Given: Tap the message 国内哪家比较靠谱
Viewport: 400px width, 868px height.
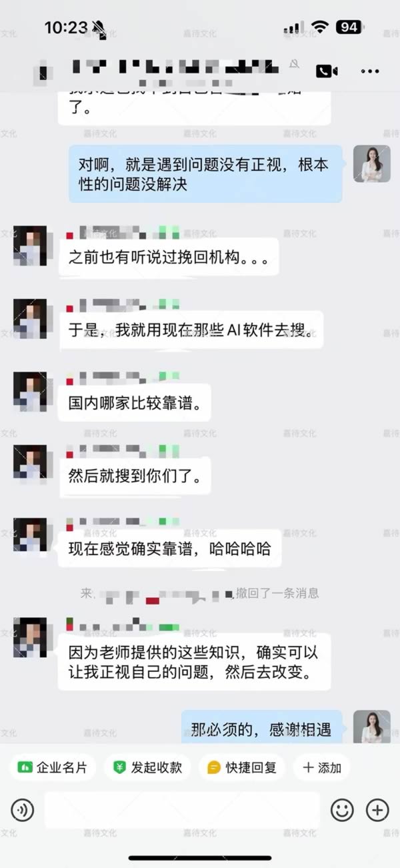Looking at the screenshot, I should click(x=135, y=403).
